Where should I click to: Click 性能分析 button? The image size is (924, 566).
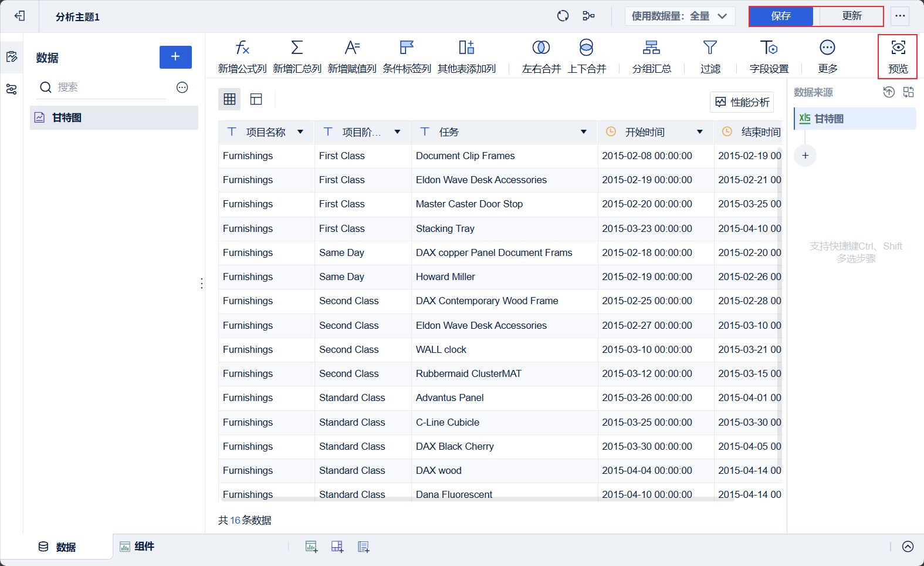[x=742, y=102]
